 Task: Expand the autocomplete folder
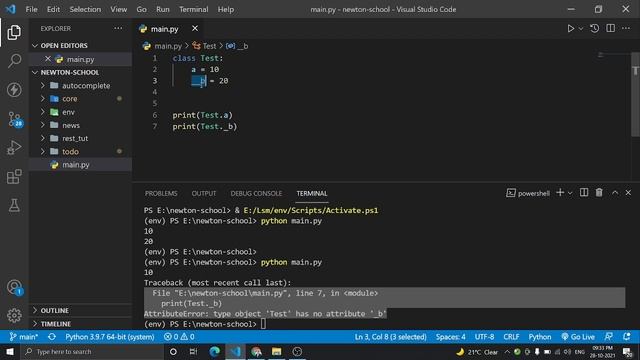(80, 86)
